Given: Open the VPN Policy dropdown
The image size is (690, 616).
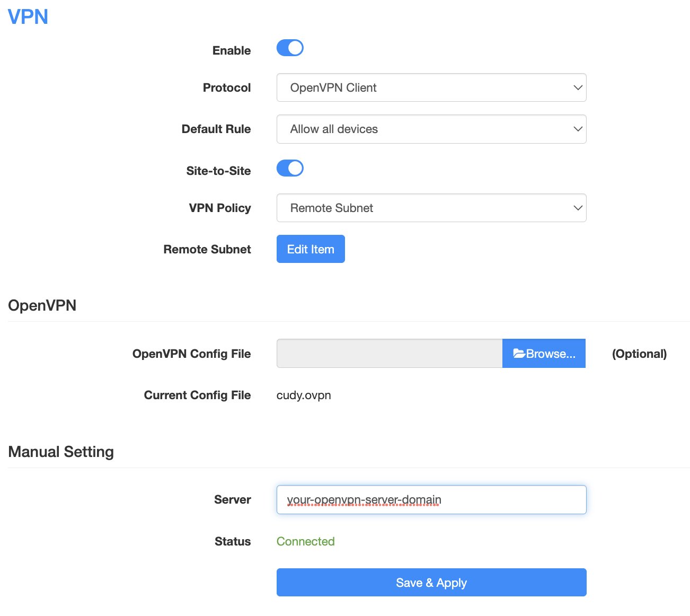Looking at the screenshot, I should pos(431,208).
